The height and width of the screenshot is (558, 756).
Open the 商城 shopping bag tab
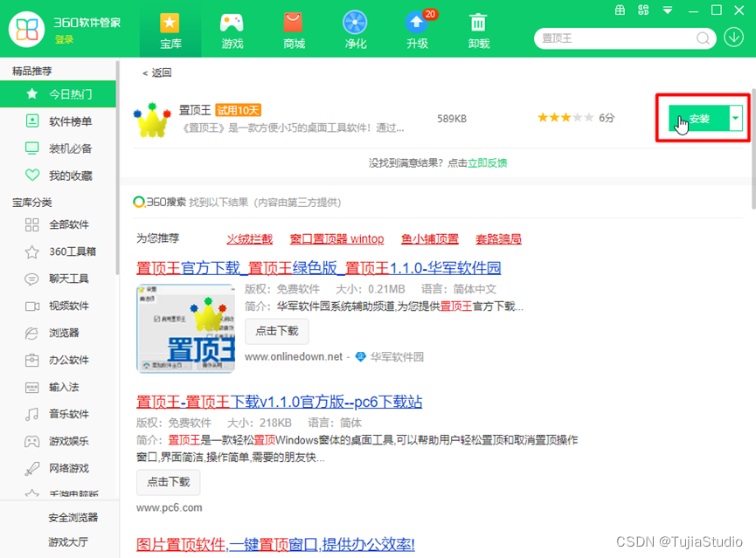pyautogui.click(x=294, y=31)
